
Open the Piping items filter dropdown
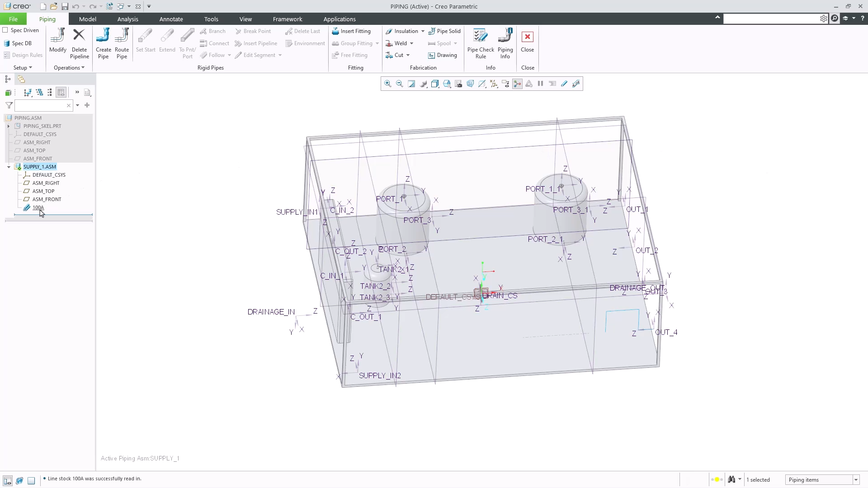click(856, 479)
